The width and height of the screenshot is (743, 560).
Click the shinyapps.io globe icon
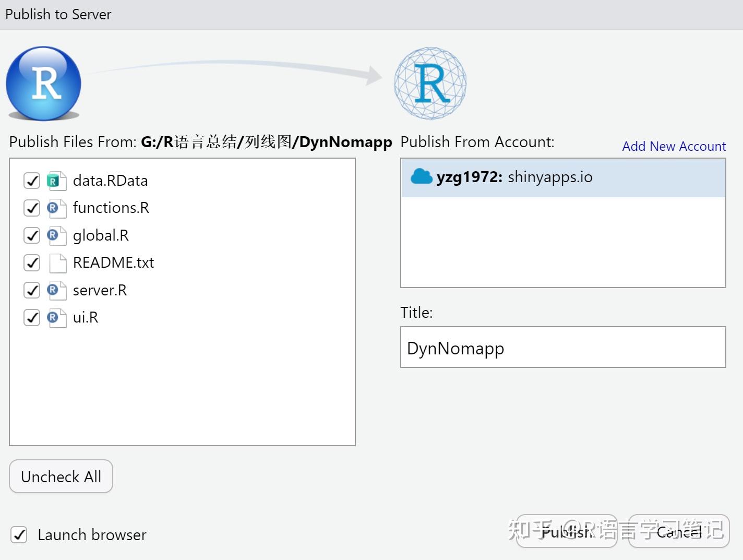tap(430, 82)
